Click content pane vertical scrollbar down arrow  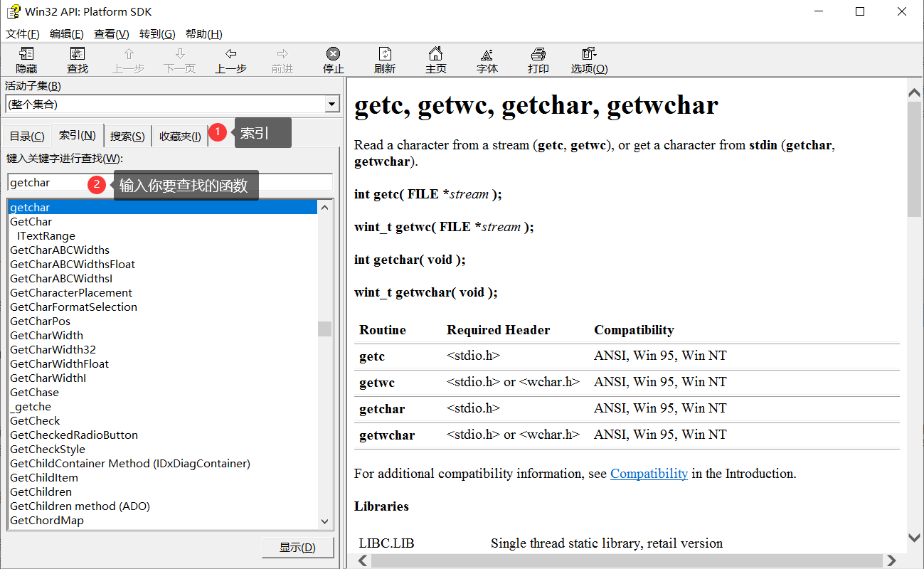[915, 538]
